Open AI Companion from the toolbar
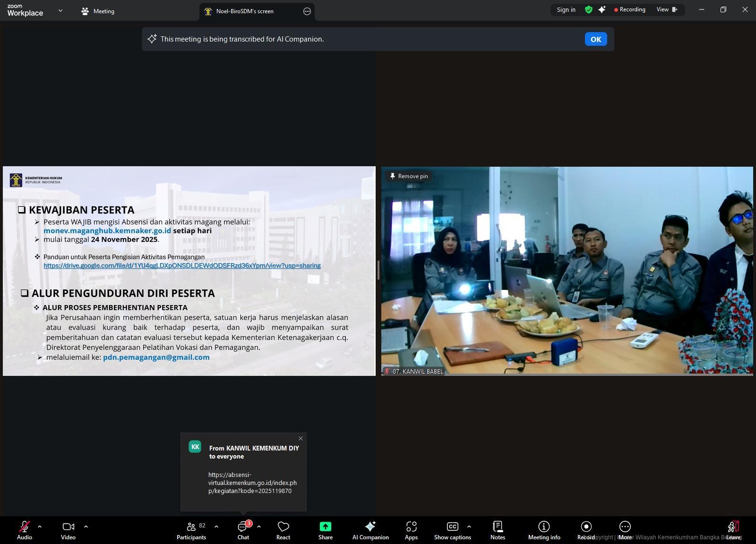The image size is (756, 544). coord(370,530)
